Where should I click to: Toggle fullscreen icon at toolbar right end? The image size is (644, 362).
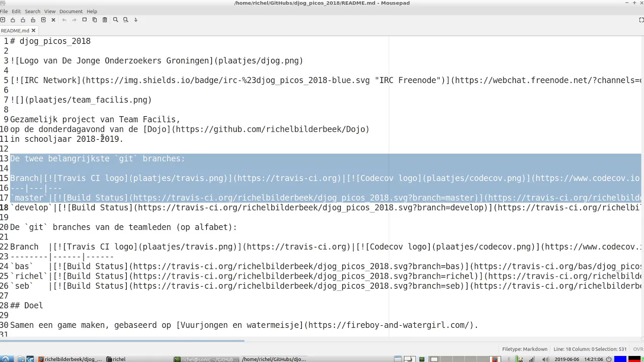[641, 20]
